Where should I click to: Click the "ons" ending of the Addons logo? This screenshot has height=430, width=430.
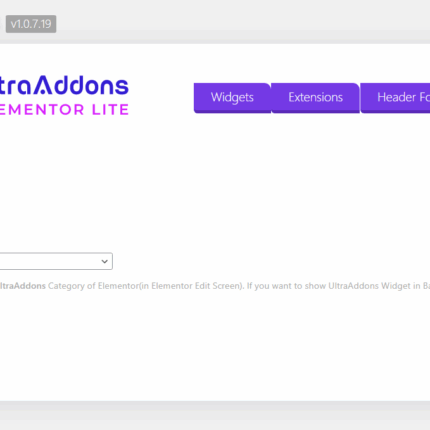point(107,86)
